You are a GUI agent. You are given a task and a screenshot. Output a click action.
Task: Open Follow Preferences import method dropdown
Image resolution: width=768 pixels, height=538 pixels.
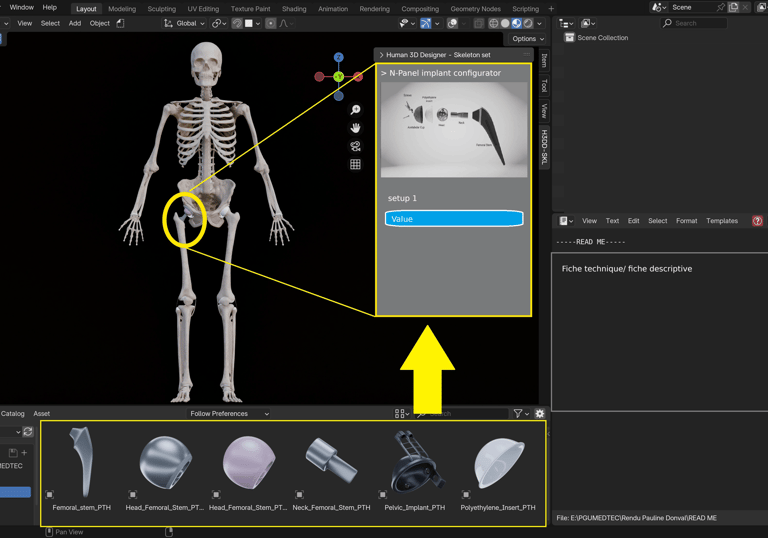[229, 414]
